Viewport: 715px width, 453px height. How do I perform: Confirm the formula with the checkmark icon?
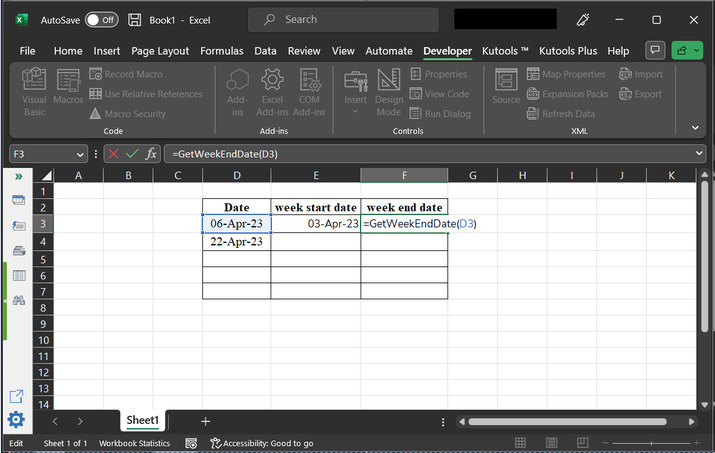(131, 154)
